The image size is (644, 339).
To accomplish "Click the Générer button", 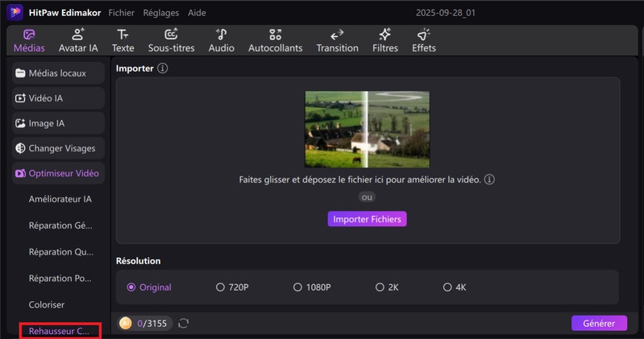I will point(599,323).
